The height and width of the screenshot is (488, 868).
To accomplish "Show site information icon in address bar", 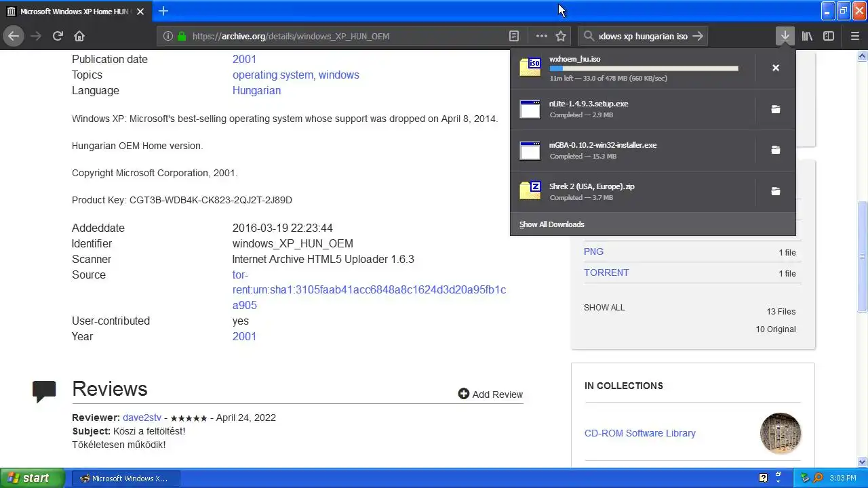I will click(168, 36).
